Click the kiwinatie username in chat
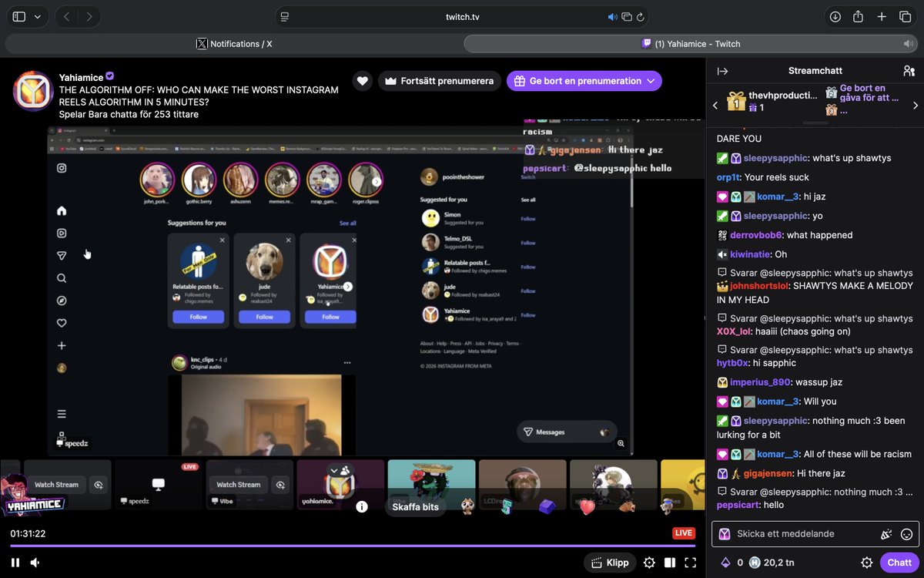Viewport: 924px width, 578px height. 751,254
